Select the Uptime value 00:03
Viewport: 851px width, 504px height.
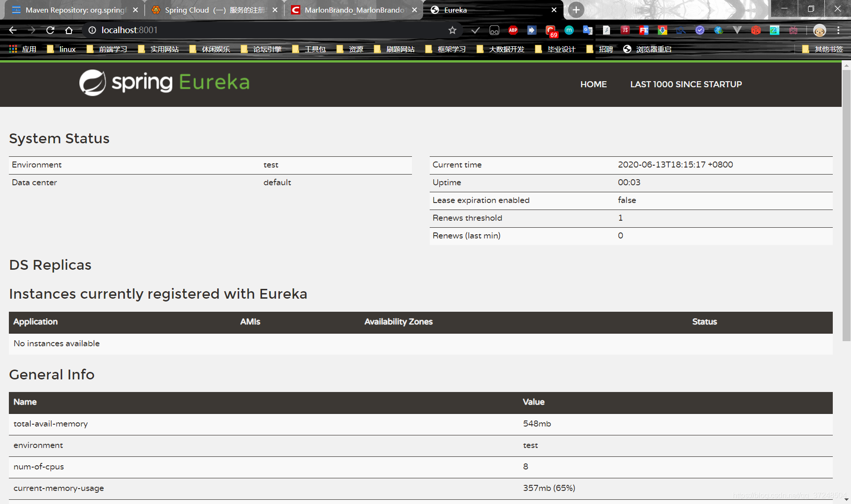coord(629,182)
